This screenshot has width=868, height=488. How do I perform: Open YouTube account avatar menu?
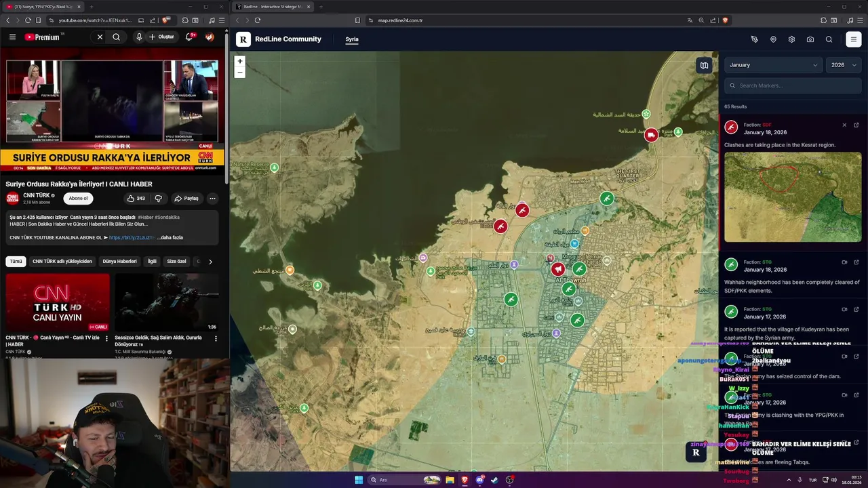[210, 37]
